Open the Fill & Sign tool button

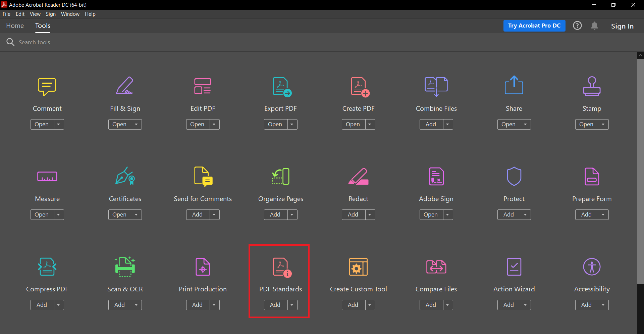click(120, 124)
